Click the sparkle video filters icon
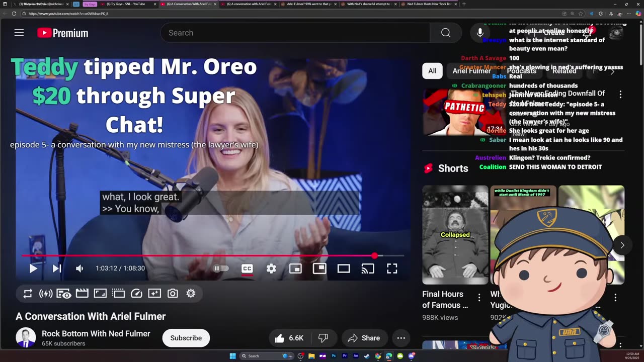Screen dimensions: 644x362 click(x=154, y=294)
